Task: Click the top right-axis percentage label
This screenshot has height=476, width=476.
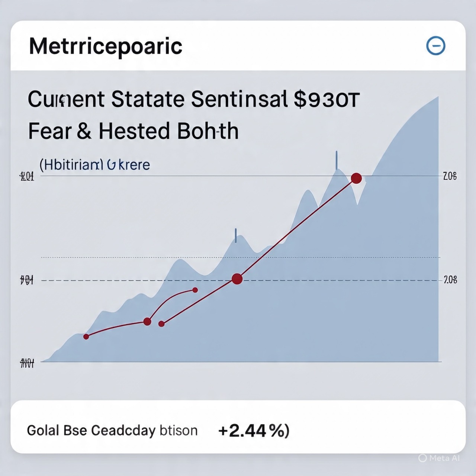Action: 450,176
